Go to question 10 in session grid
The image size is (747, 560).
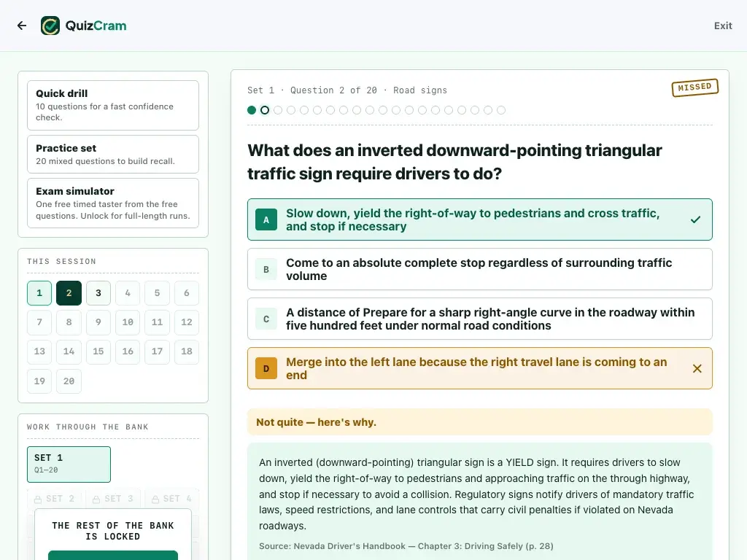(x=128, y=322)
